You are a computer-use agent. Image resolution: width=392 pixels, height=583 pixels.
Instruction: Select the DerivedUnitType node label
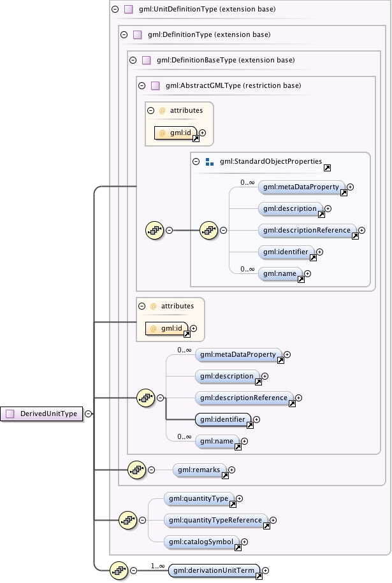[x=48, y=414]
